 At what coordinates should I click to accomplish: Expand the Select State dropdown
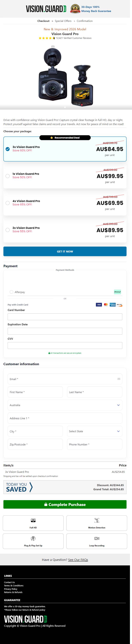pos(95,431)
